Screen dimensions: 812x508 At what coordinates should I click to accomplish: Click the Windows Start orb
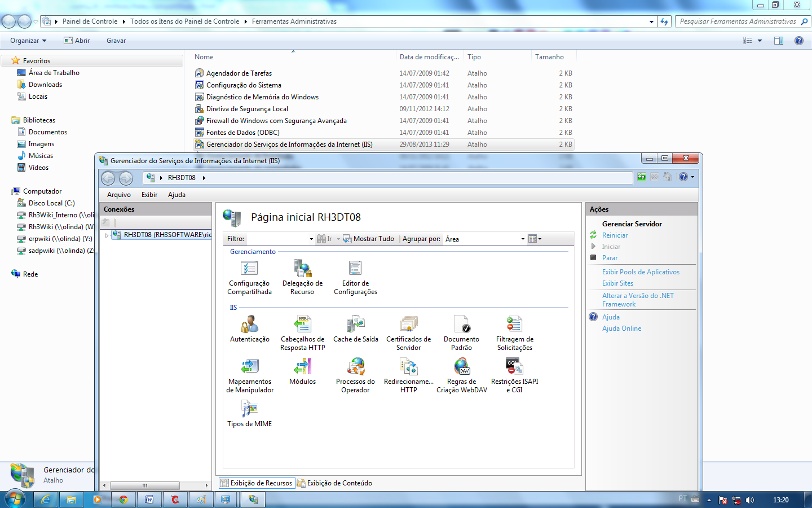pos(15,500)
